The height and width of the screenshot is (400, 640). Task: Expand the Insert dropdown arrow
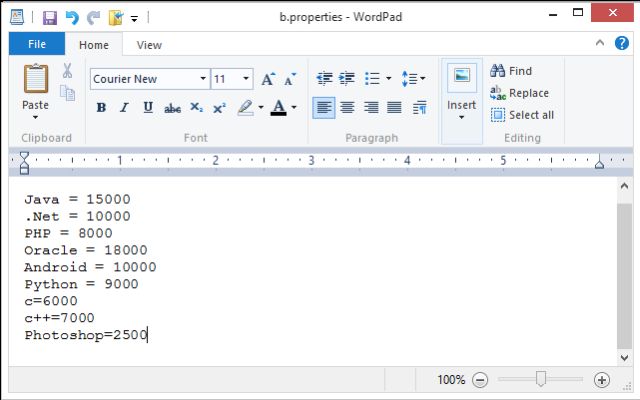click(x=462, y=118)
